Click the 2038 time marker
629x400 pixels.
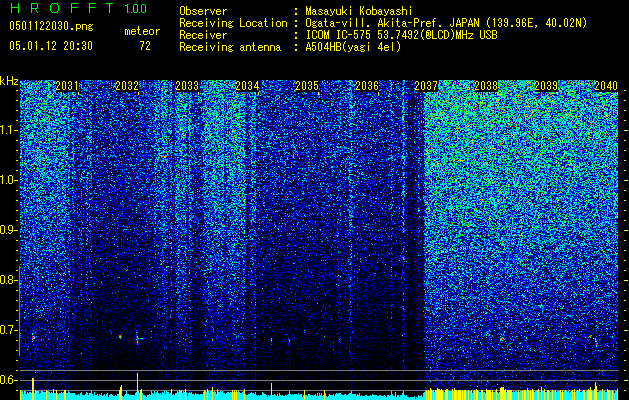click(x=486, y=86)
